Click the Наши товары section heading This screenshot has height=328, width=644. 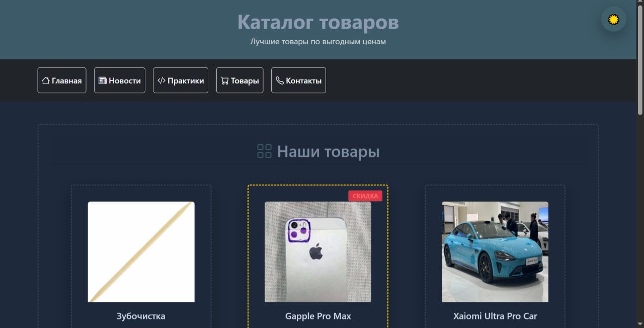[x=328, y=151]
